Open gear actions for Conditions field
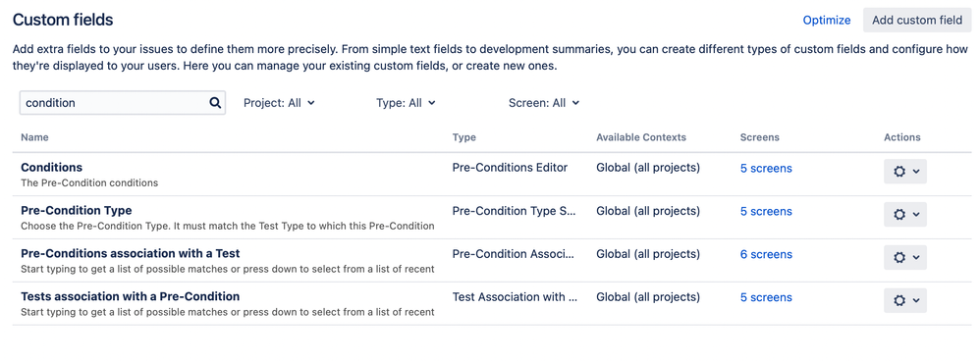The height and width of the screenshot is (361, 980). point(905,172)
